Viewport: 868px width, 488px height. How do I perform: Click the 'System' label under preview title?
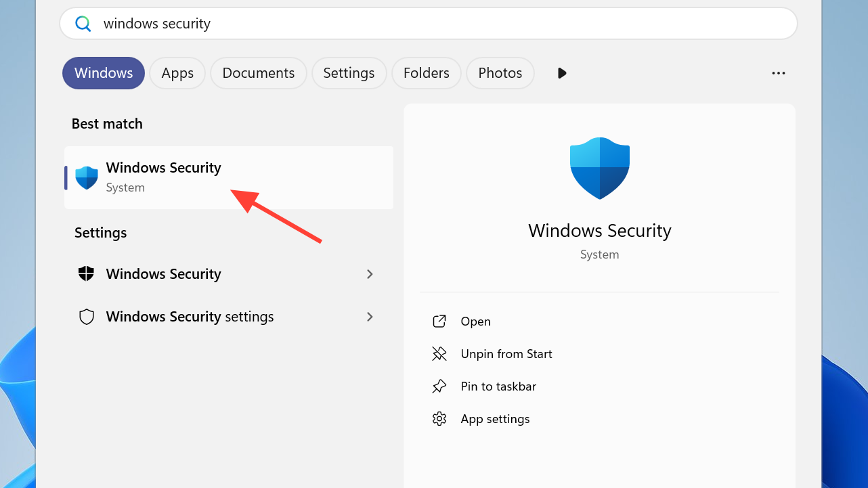point(600,255)
